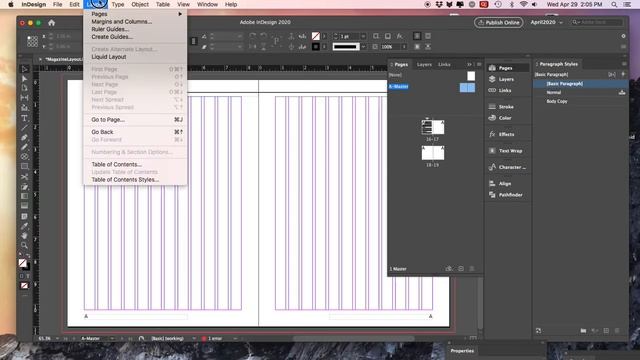Open the Layers panel from the dock

pos(506,79)
